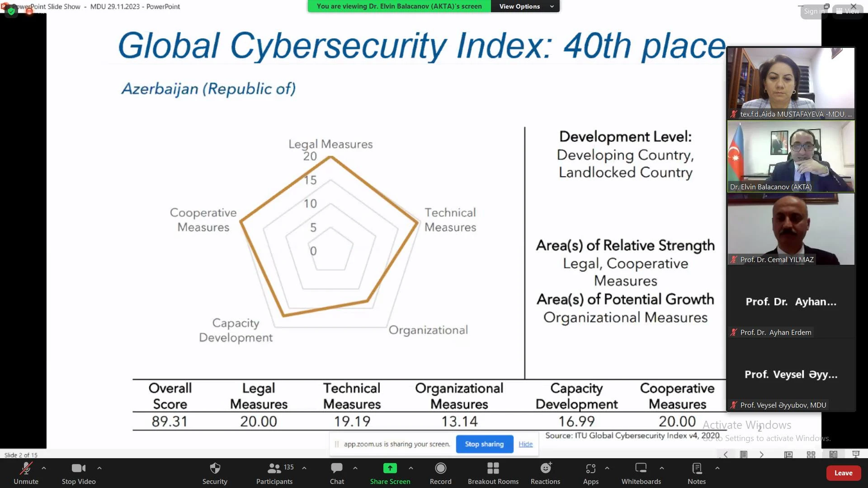Select Prof. Veysel Əyyubov participant tile
The height and width of the screenshot is (488, 868).
point(791,375)
